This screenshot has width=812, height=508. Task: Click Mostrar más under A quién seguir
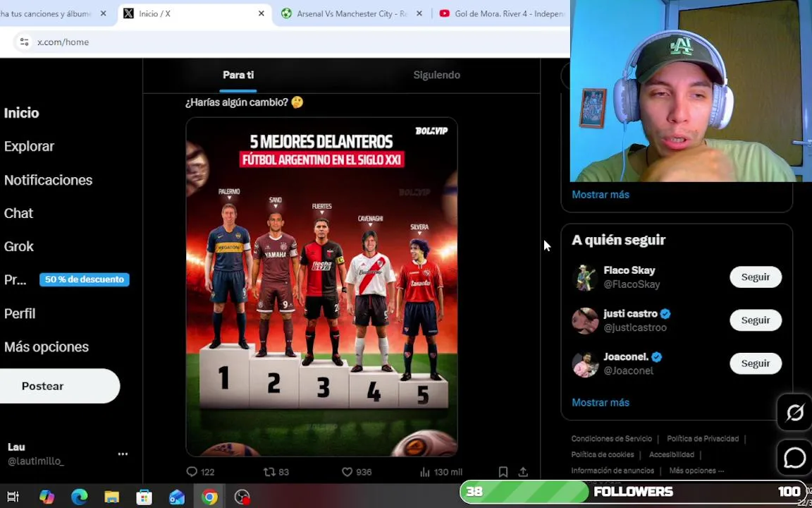(x=601, y=403)
